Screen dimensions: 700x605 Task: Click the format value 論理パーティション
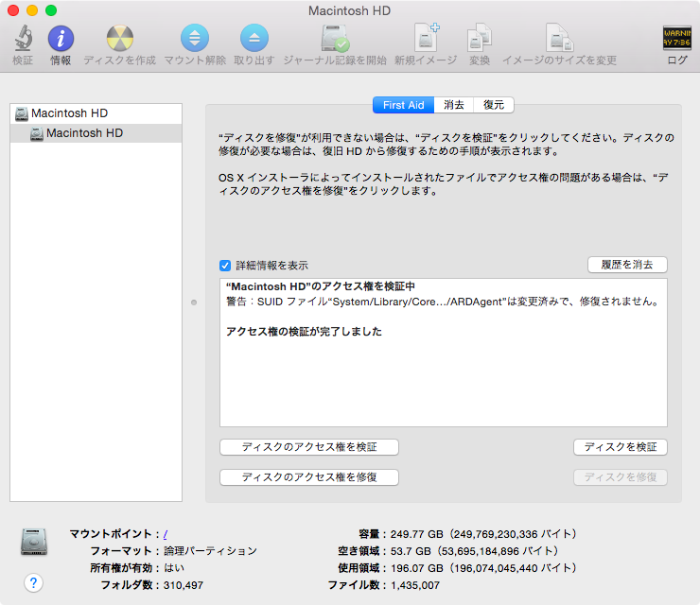210,551
